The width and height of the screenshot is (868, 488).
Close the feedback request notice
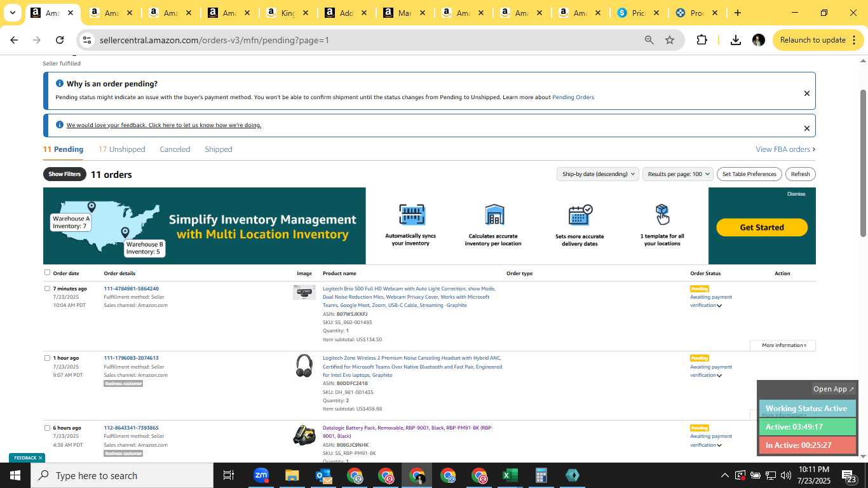click(x=807, y=128)
